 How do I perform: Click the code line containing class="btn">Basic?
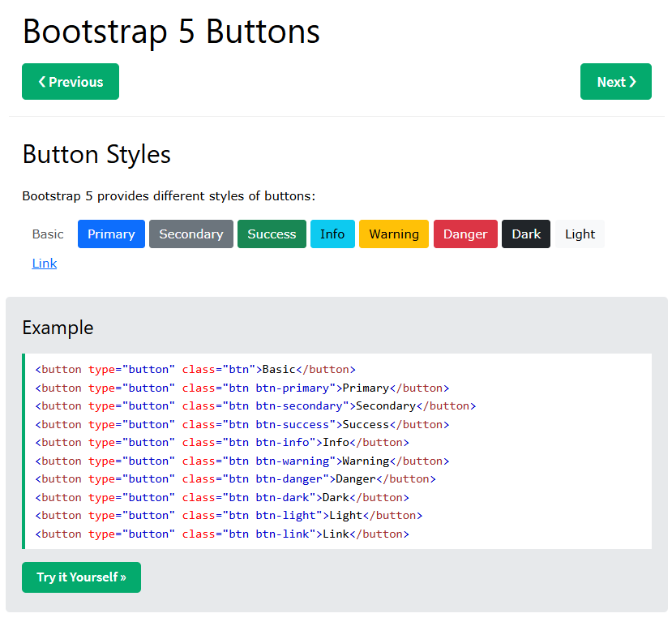click(195, 370)
